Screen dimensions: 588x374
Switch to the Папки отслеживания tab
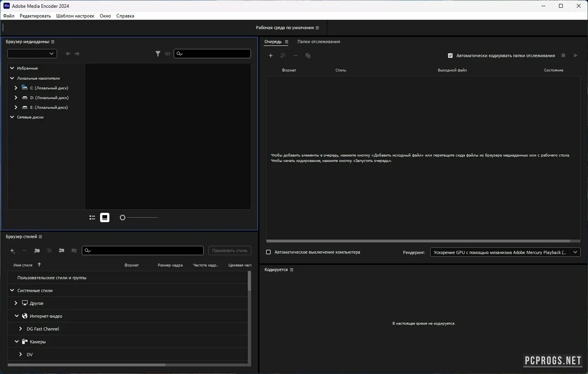click(319, 42)
